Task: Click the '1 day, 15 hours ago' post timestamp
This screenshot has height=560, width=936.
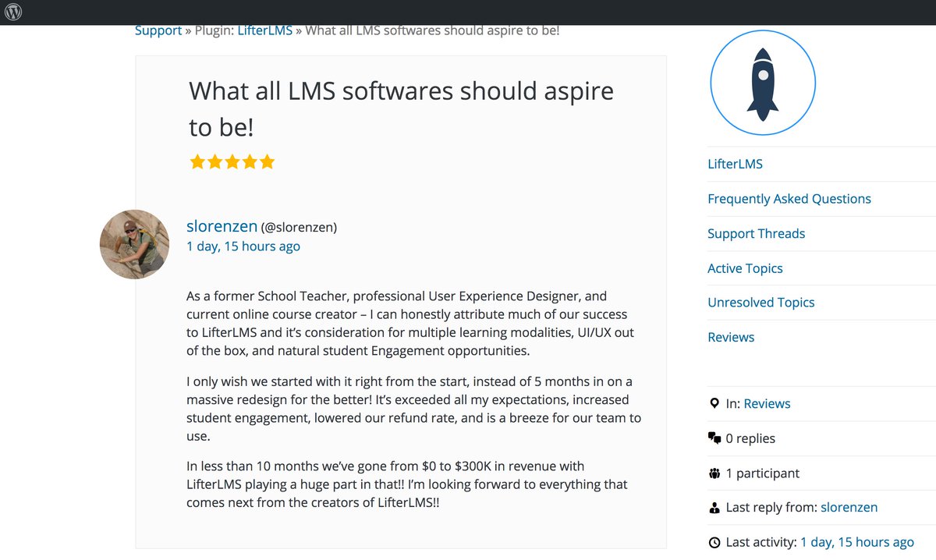Action: [243, 246]
